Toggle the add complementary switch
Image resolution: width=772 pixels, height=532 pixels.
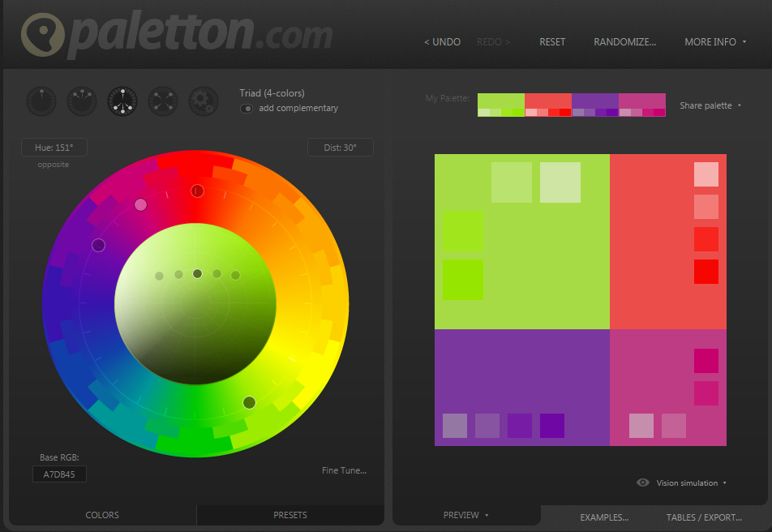click(247, 109)
